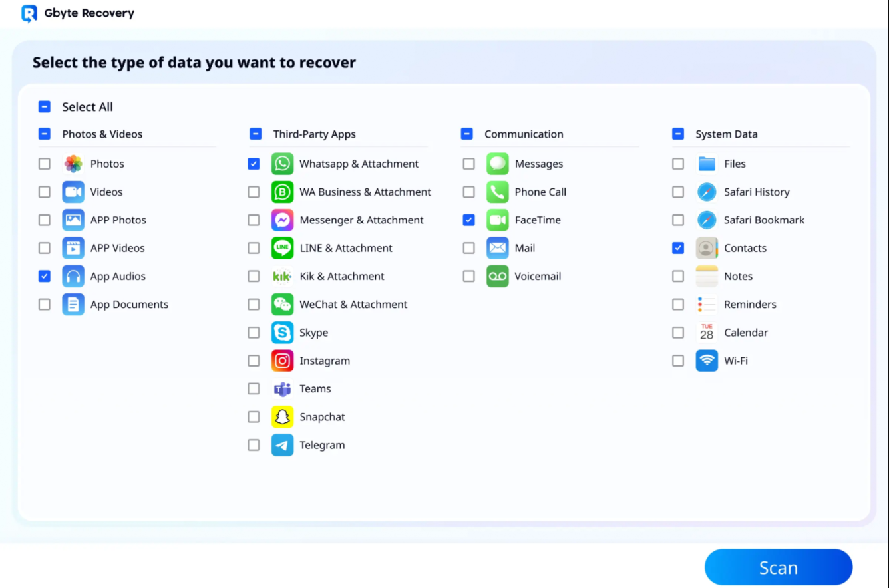Screen dimensions: 889x588
Task: Click the WhatsApp app icon
Action: point(282,164)
